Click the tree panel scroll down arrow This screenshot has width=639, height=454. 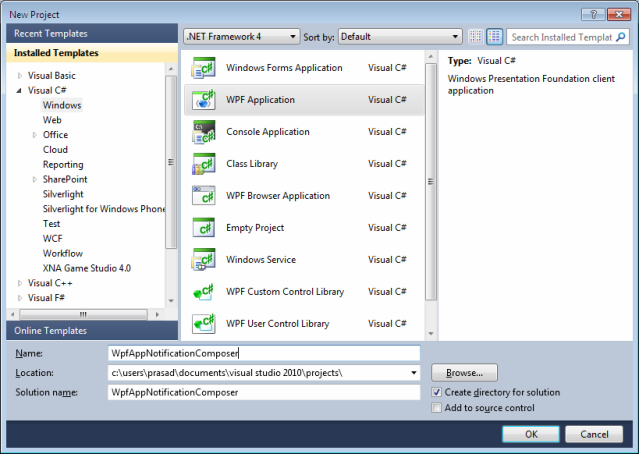[x=171, y=301]
